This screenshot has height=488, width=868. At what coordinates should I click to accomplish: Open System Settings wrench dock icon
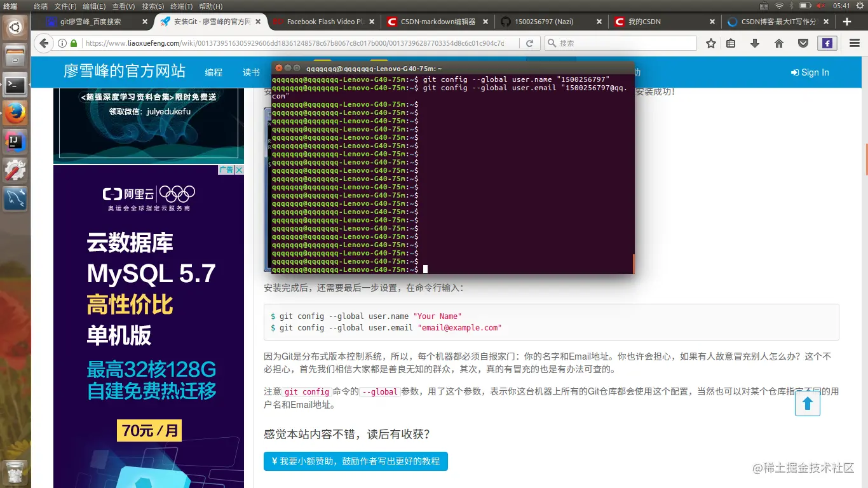coord(15,171)
